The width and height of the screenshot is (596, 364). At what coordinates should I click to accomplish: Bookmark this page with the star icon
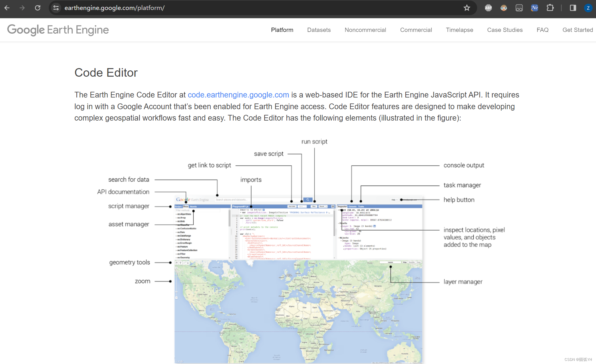[x=467, y=8]
